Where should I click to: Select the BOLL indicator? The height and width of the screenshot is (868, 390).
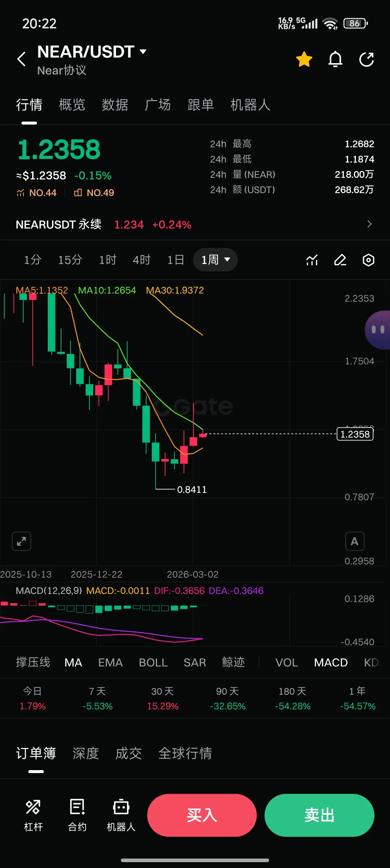153,663
